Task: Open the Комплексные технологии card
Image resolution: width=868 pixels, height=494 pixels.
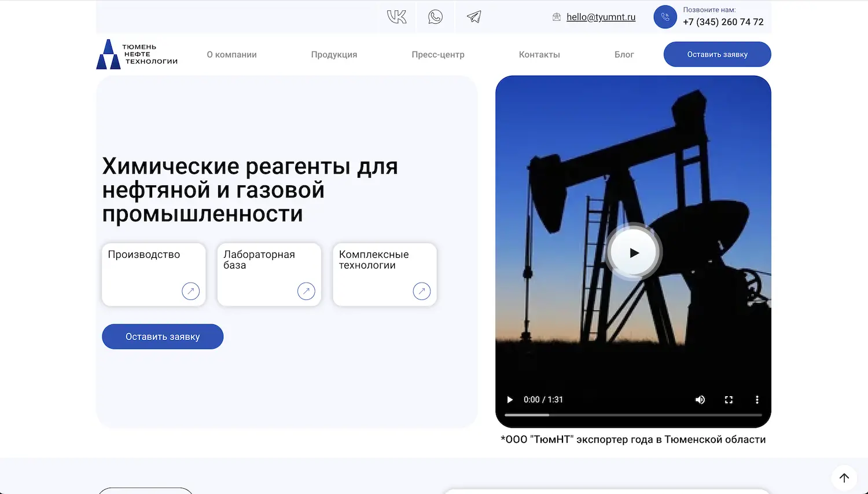Action: point(385,275)
